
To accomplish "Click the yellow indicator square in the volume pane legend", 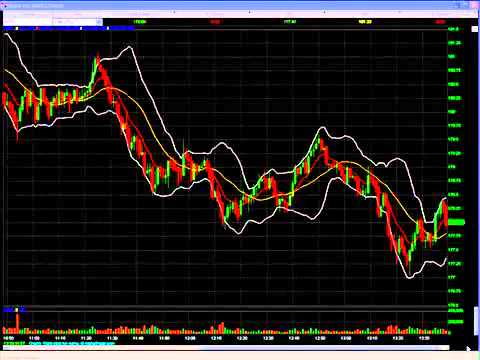I will 17,310.
